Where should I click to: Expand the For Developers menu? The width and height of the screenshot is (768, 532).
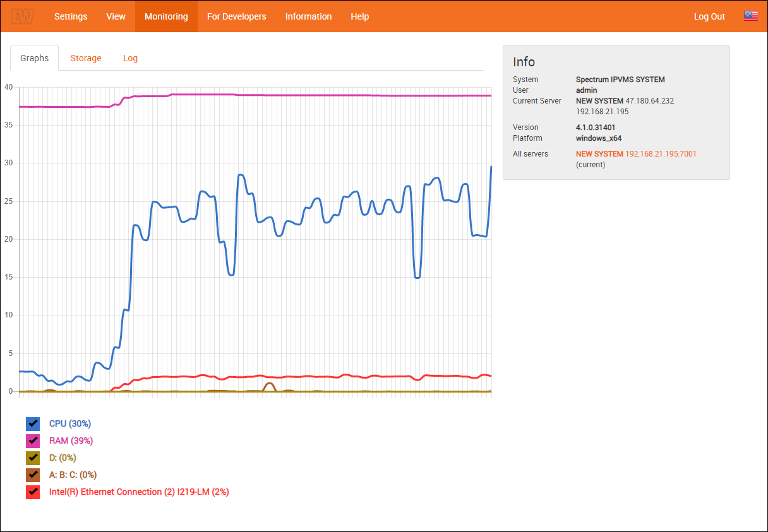tap(236, 16)
